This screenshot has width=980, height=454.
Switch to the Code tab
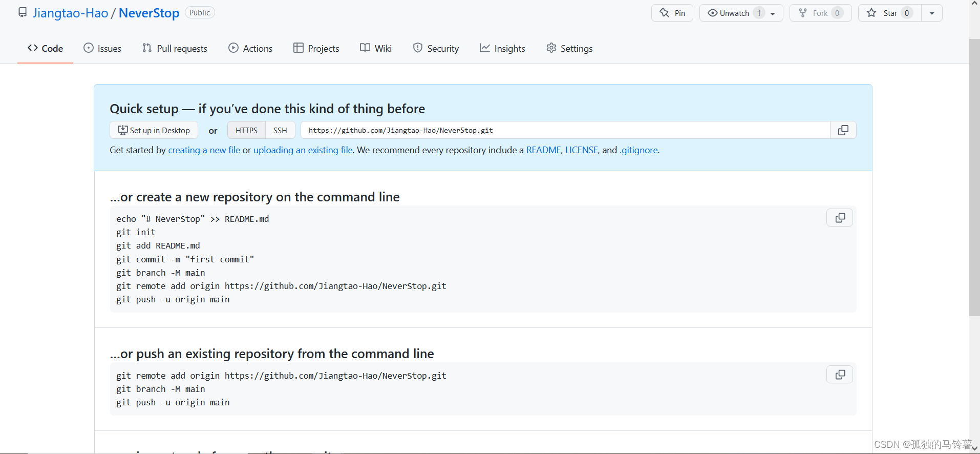tap(45, 48)
